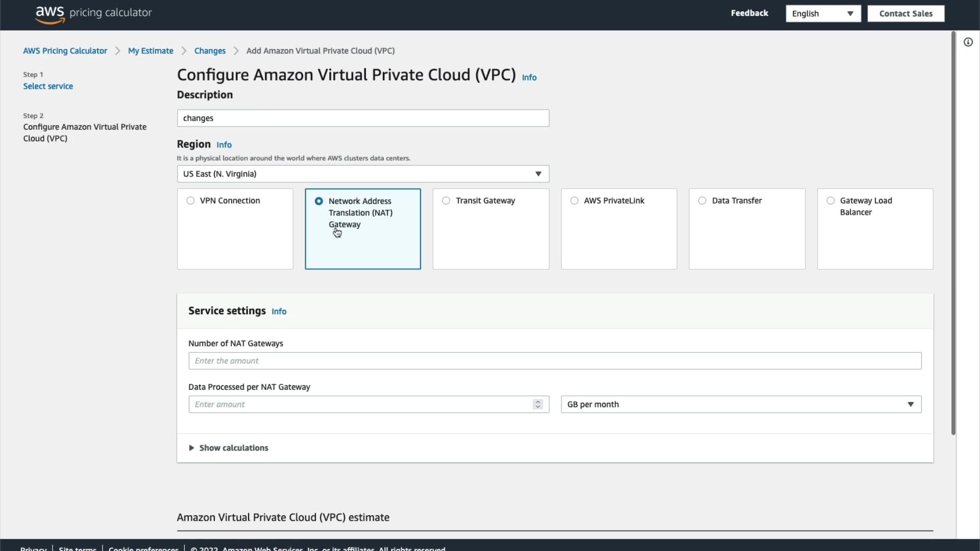Image resolution: width=980 pixels, height=551 pixels.
Task: Click Info link next to Region
Action: 224,145
